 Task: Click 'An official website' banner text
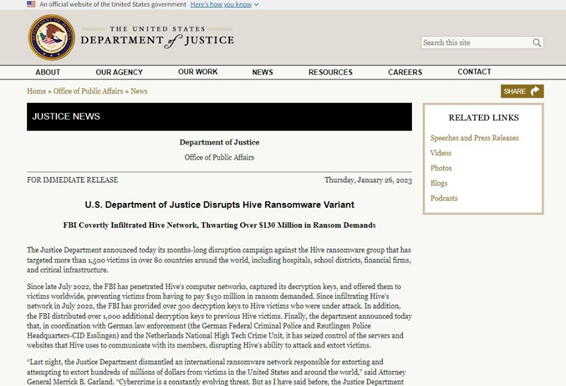[113, 4]
